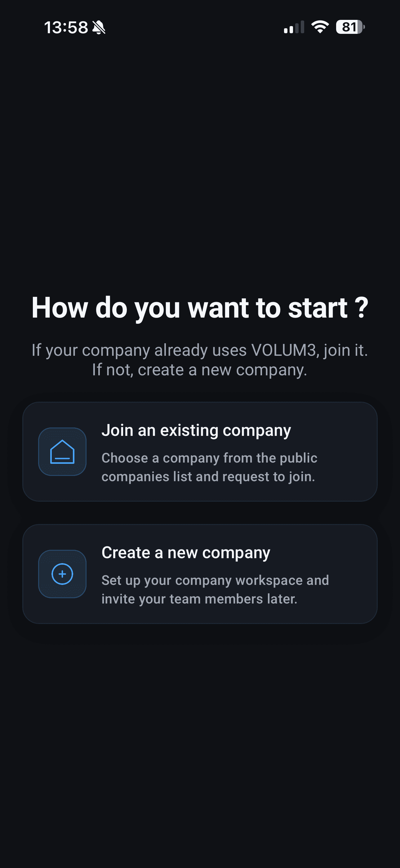
Task: Open the Join an existing company card
Action: pos(200,451)
